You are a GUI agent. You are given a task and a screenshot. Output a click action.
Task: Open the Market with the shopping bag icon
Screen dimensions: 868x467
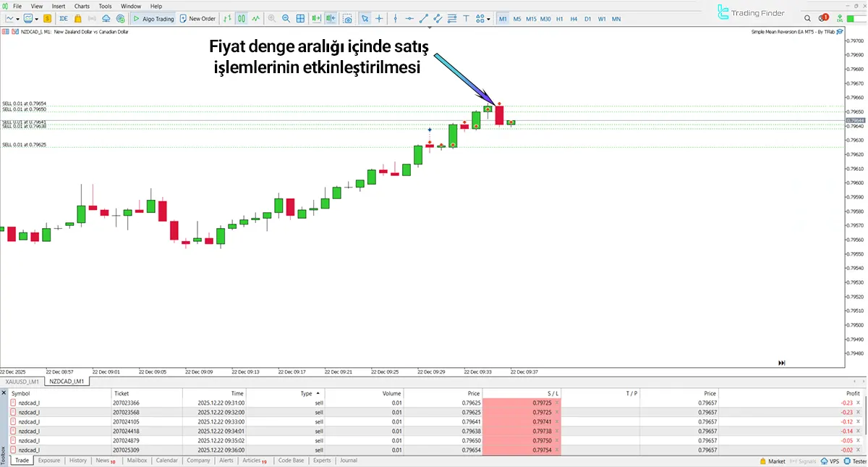tap(78, 18)
